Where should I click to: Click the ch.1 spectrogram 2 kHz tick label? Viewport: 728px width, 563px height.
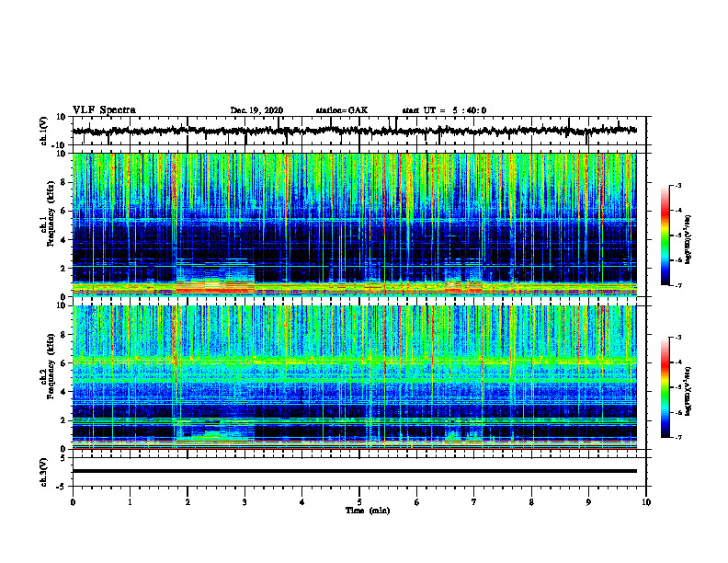point(64,268)
